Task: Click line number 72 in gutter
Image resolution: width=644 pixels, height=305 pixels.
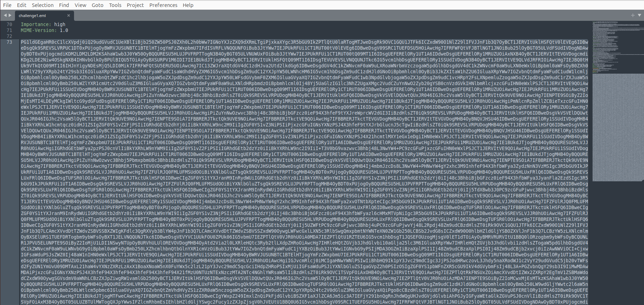Action: [x=9, y=36]
